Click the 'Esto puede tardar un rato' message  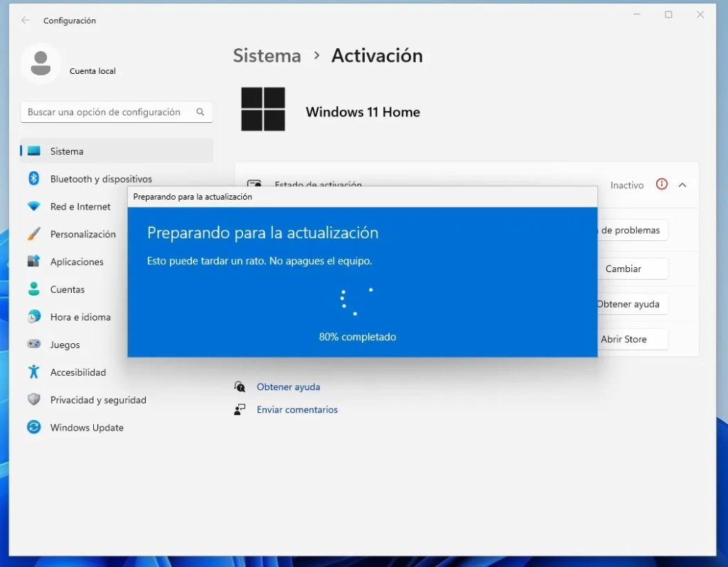259,261
